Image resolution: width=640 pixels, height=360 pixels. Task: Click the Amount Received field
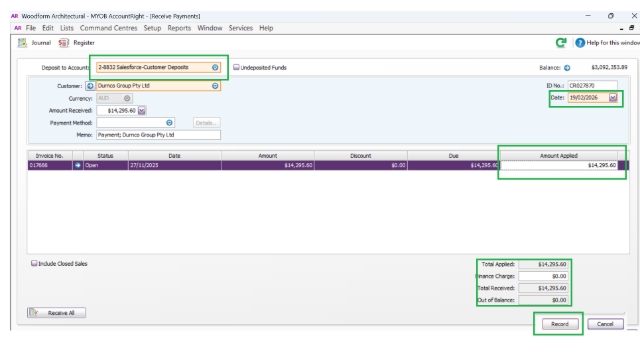[117, 111]
